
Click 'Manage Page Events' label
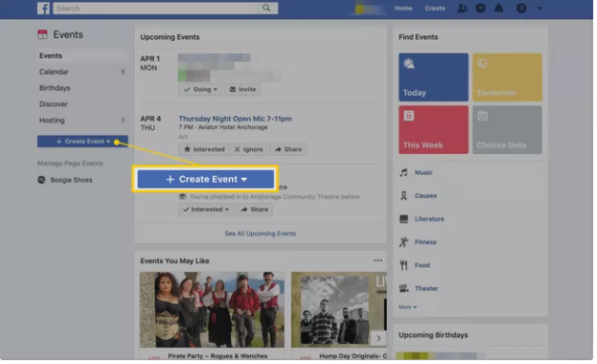pos(70,163)
